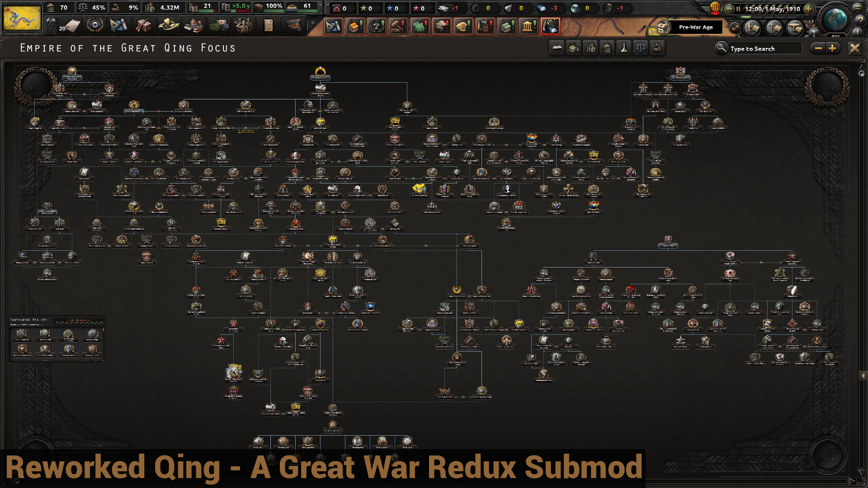Open the globe map mode button
The width and height of the screenshot is (868, 488).
tap(836, 19)
